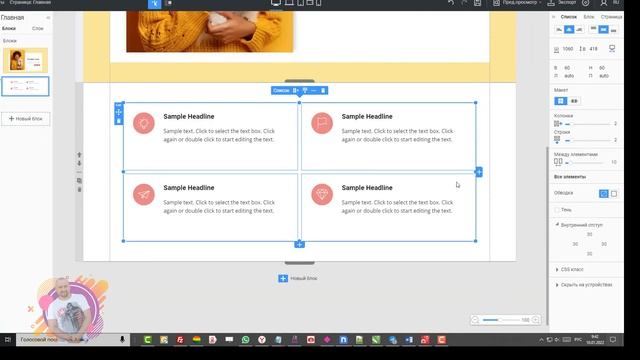Click the lightbulb icon in first item
This screenshot has width=640, height=360.
tap(144, 123)
